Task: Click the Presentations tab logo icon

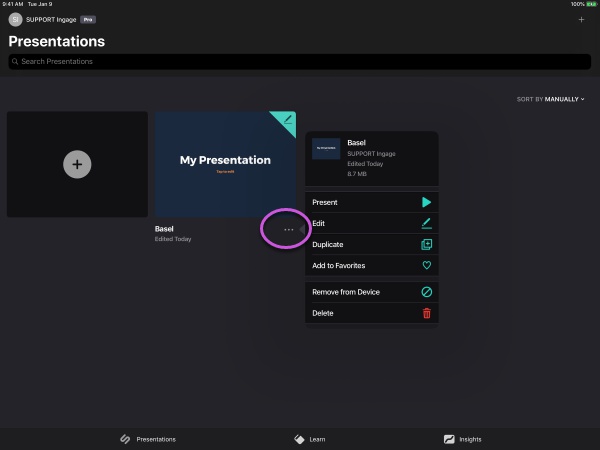Action: [x=125, y=439]
